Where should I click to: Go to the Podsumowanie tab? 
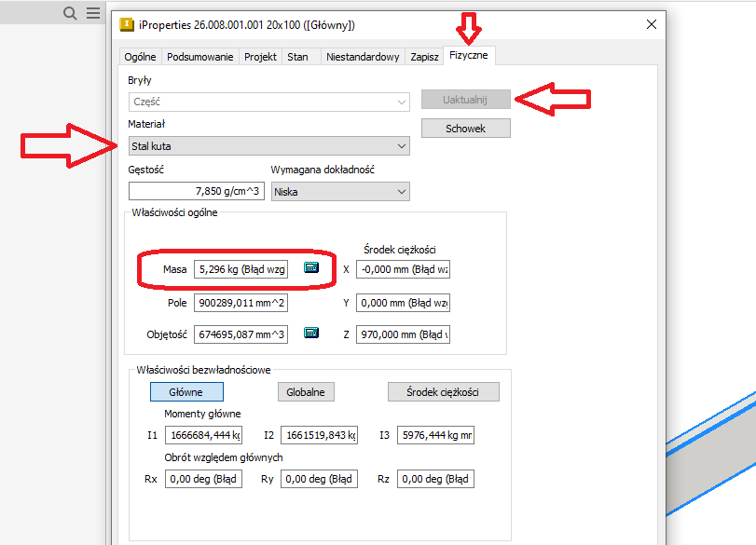tap(199, 57)
